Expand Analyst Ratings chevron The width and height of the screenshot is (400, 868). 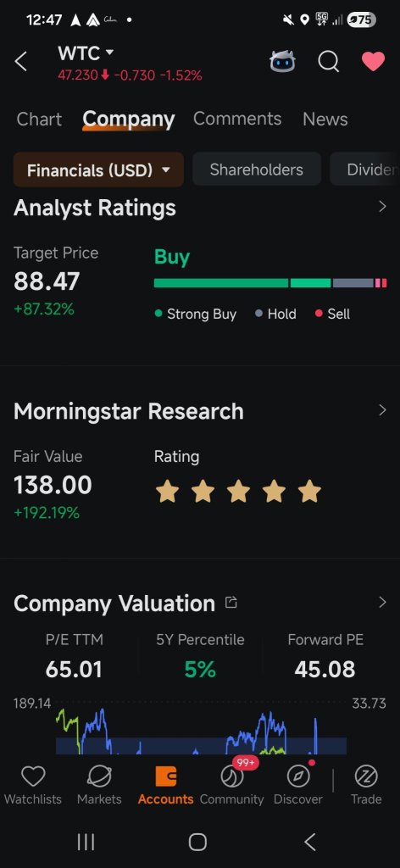point(382,207)
